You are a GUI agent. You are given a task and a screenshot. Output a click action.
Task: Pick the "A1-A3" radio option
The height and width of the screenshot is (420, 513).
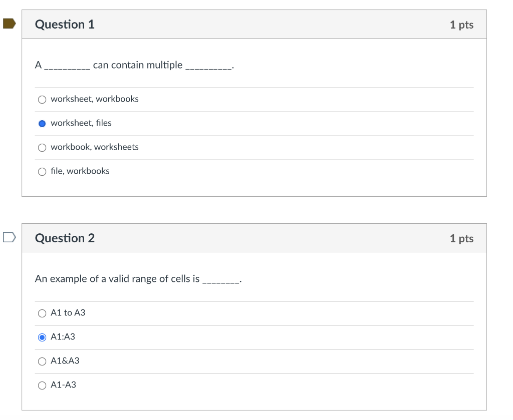point(42,385)
